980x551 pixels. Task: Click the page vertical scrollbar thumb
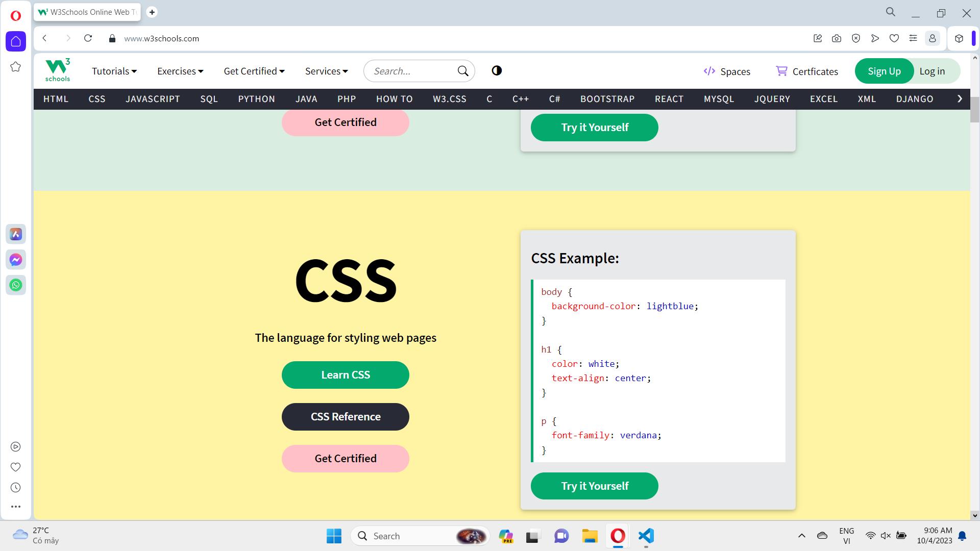coord(974,110)
